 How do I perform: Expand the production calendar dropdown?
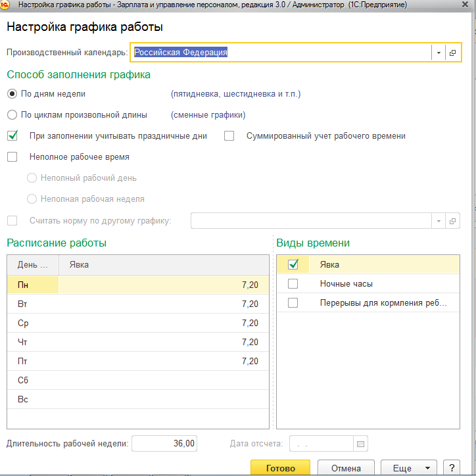[x=439, y=53]
